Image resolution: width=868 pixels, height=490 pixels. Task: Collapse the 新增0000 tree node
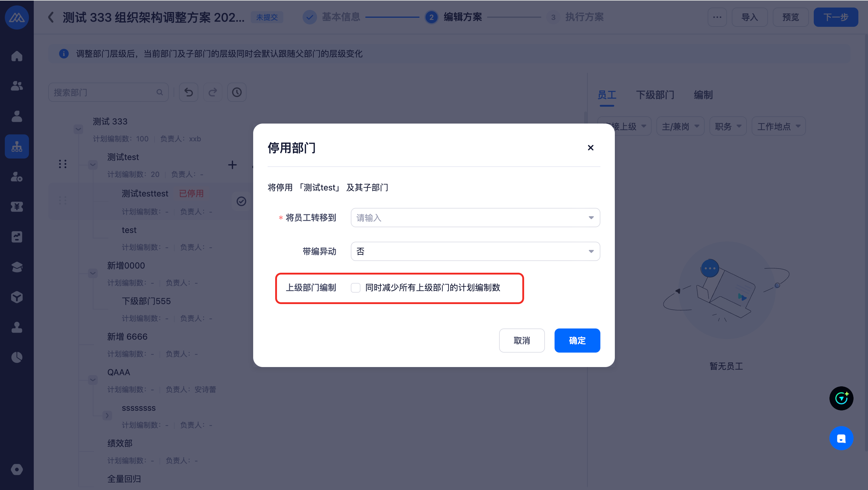pos(93,273)
